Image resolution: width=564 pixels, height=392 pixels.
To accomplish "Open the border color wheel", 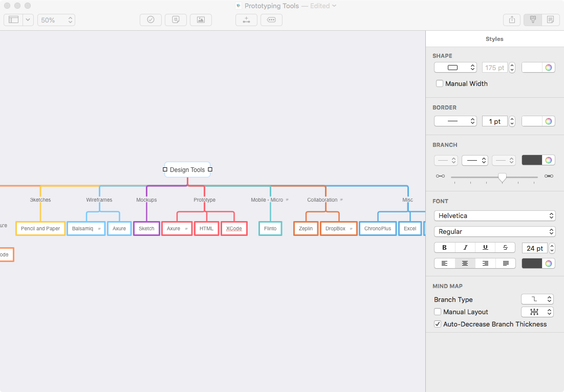I will click(x=549, y=121).
